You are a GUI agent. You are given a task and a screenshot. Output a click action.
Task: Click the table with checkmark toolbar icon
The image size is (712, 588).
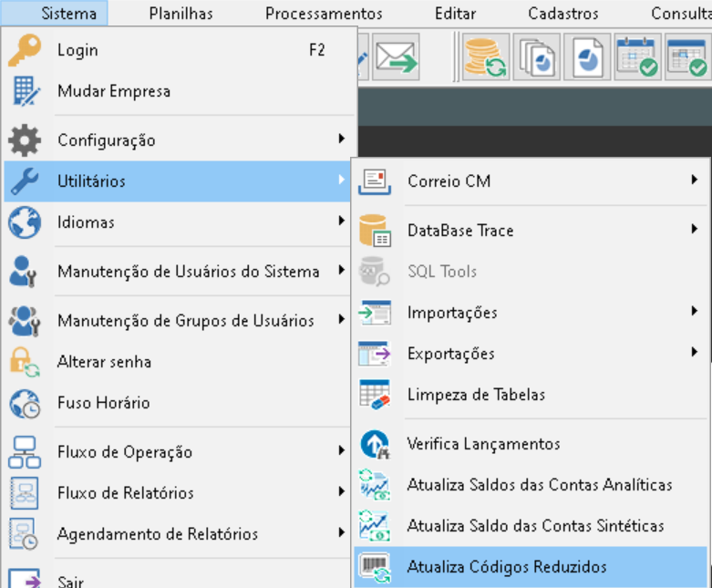tap(687, 57)
